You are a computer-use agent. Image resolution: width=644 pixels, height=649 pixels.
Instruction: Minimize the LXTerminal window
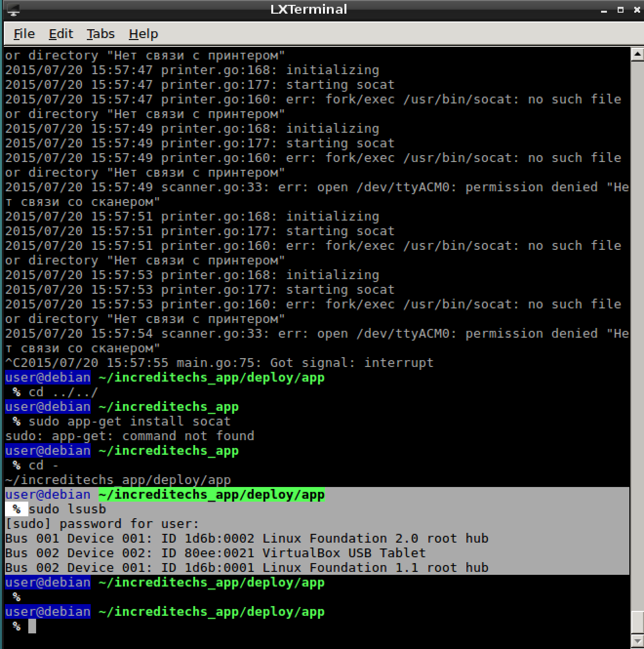[x=604, y=10]
